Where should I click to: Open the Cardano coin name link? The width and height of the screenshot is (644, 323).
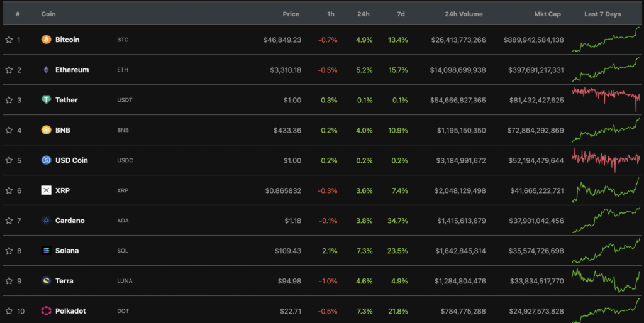tap(70, 221)
